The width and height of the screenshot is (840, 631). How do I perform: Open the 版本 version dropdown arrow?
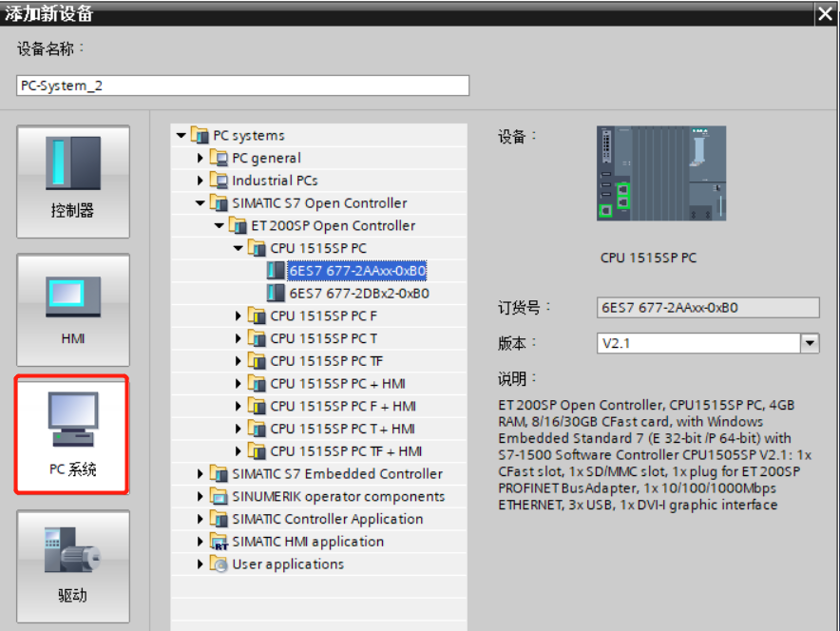[810, 343]
